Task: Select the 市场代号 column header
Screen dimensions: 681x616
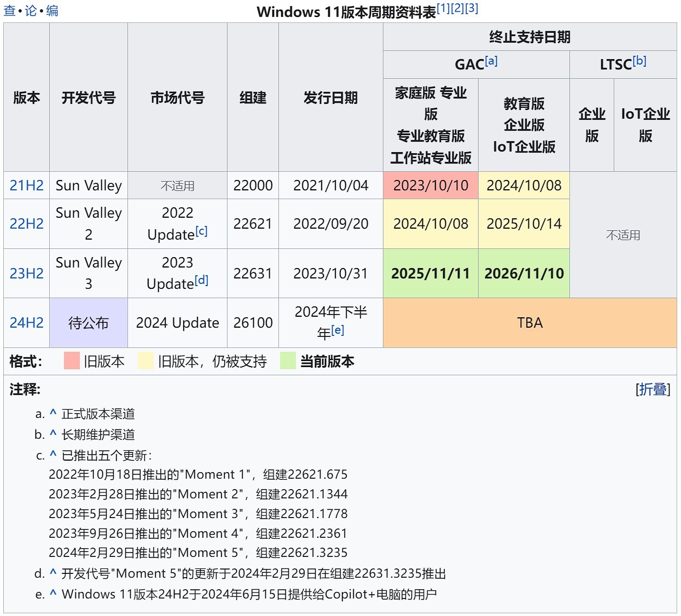Action: (177, 97)
